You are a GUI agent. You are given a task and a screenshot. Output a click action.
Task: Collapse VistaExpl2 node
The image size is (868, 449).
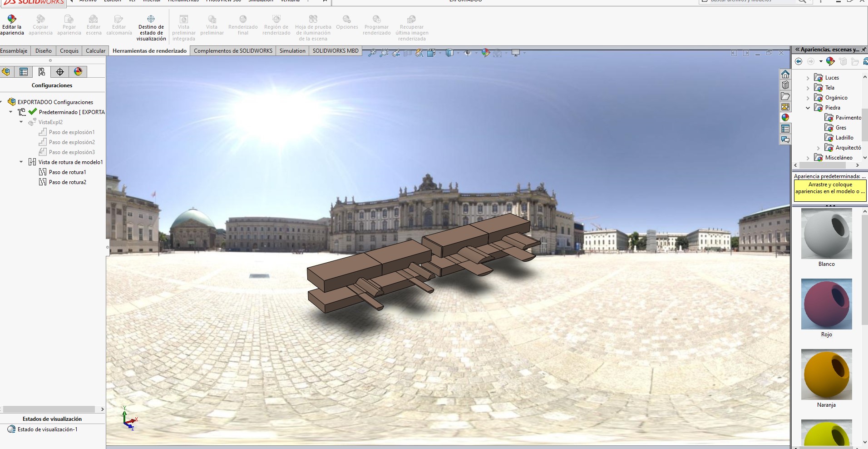click(x=21, y=122)
